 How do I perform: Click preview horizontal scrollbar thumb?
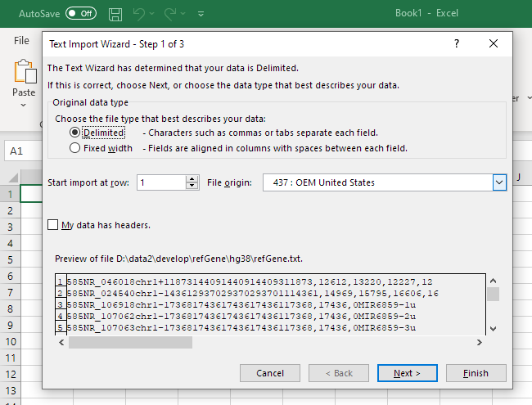130,343
